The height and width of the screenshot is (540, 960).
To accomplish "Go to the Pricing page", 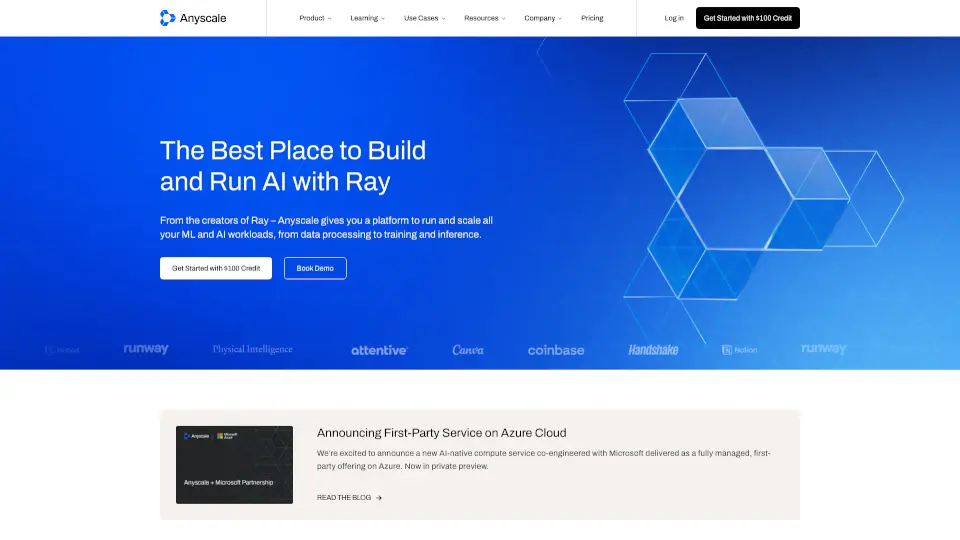I will (x=592, y=18).
